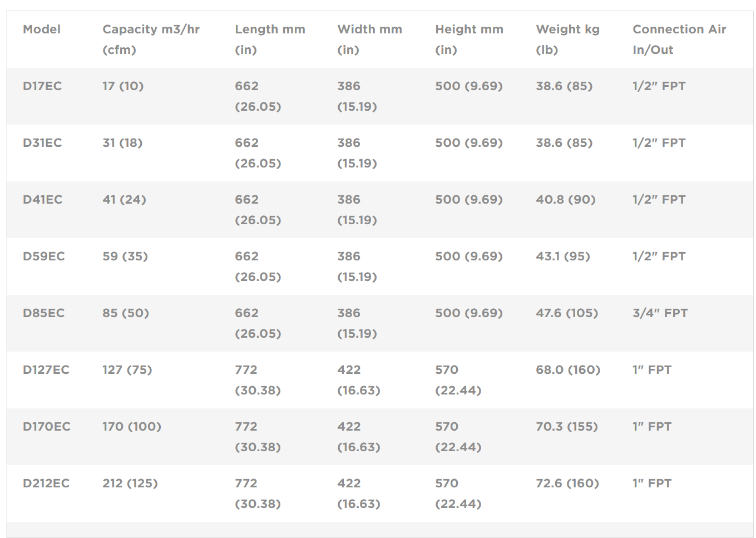Click the Width mm column header
756x538 pixels.
tap(369, 40)
